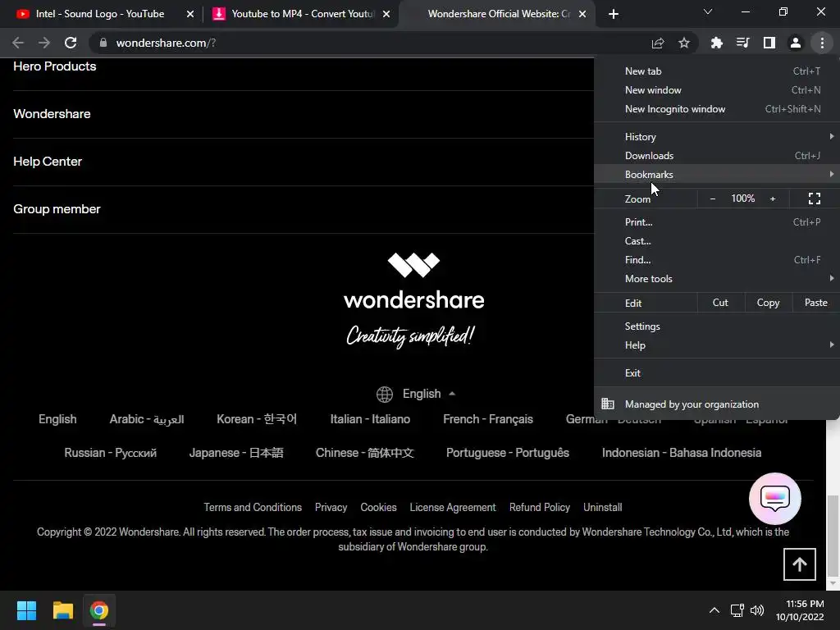The image size is (840, 630).
Task: Open the tab search chevron
Action: coord(708,11)
